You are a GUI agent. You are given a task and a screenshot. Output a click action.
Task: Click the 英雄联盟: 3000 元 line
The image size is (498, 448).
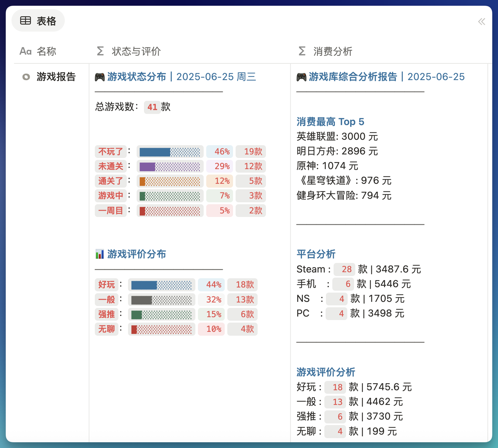[x=337, y=137]
